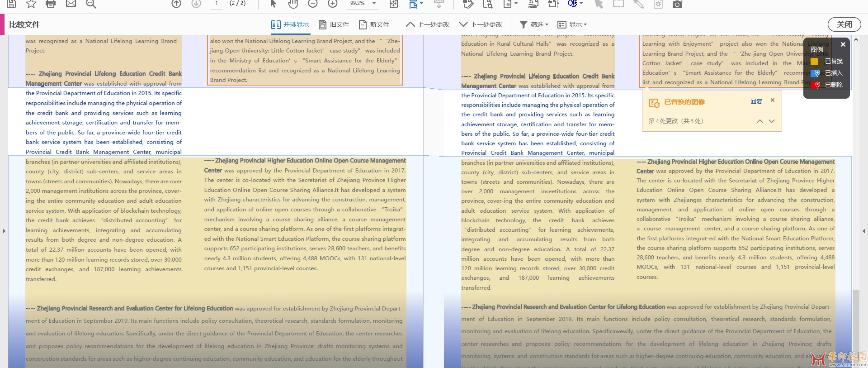The width and height of the screenshot is (868, 368).
Task: Click the Edit PDF pencil icon
Action: [x=468, y=4]
